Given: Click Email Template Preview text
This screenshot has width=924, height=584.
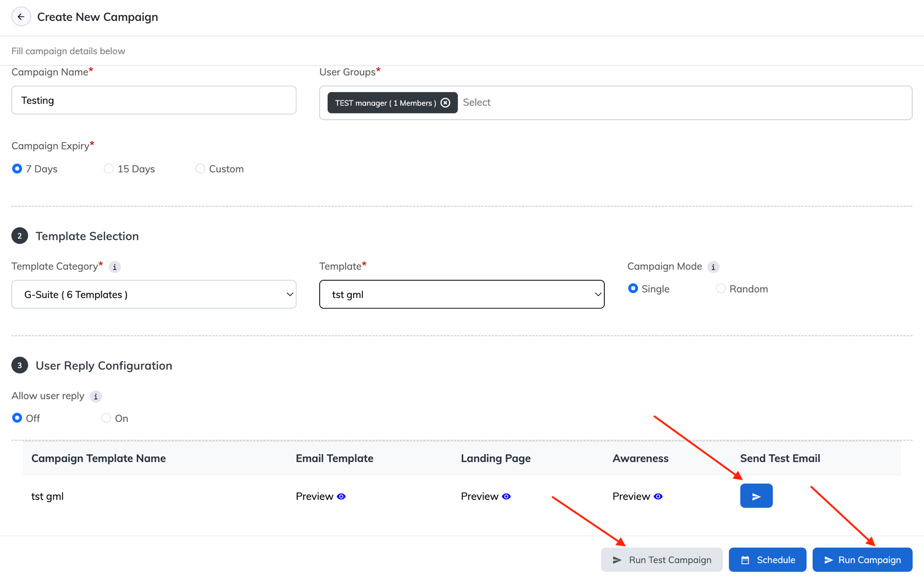Looking at the screenshot, I should 314,496.
